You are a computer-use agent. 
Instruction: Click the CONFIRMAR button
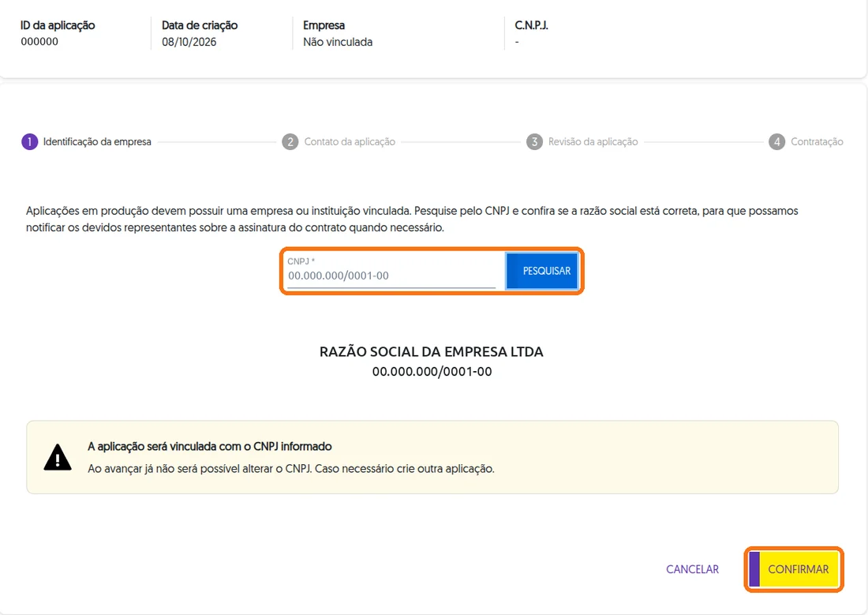point(793,569)
